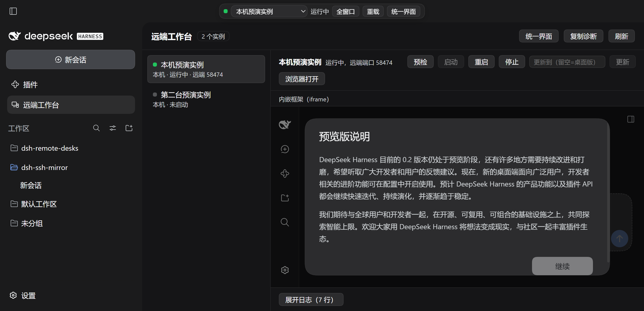
Task: Click the 更新 button
Action: (622, 62)
